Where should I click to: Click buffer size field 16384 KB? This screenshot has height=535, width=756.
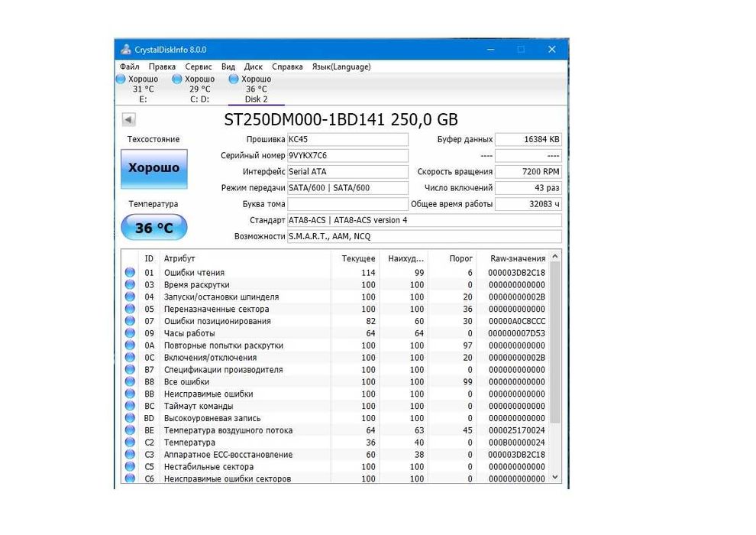point(528,139)
